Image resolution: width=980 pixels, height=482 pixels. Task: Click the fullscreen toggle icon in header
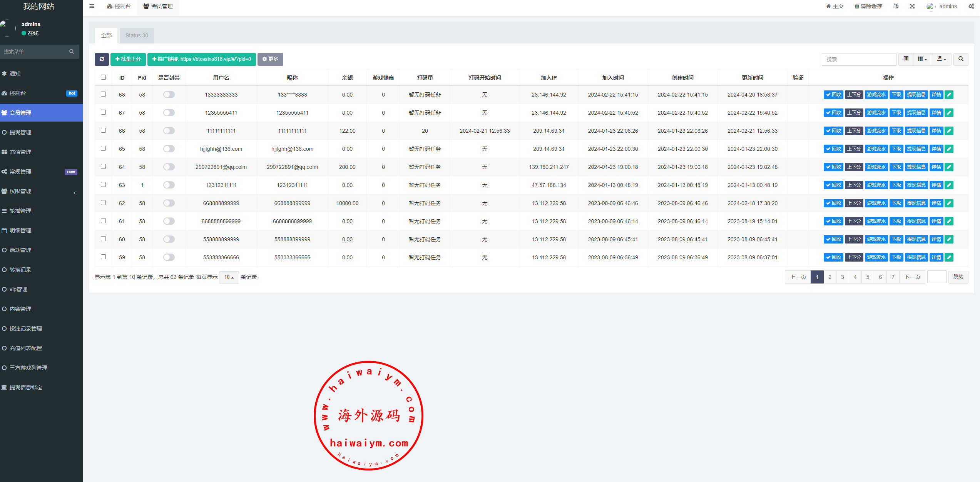[x=912, y=6]
